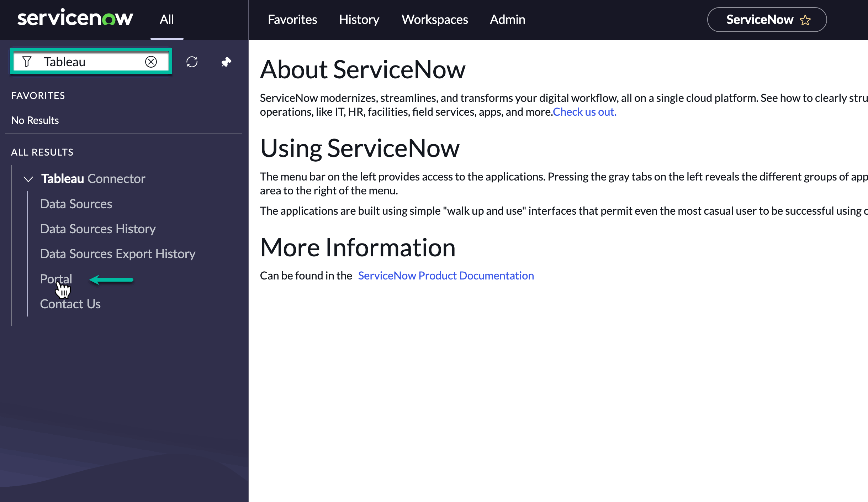Image resolution: width=868 pixels, height=502 pixels.
Task: Open Data Sources under Tableau Connector
Action: [x=76, y=203]
